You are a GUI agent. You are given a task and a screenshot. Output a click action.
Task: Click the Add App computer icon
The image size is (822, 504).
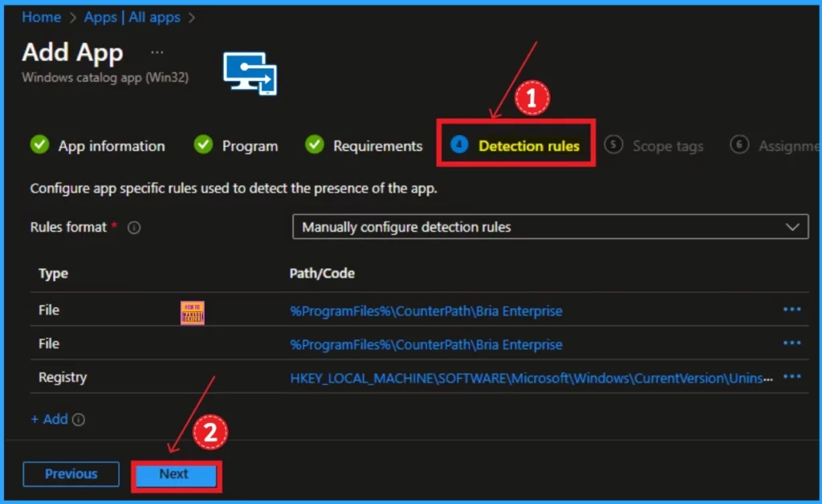point(250,73)
